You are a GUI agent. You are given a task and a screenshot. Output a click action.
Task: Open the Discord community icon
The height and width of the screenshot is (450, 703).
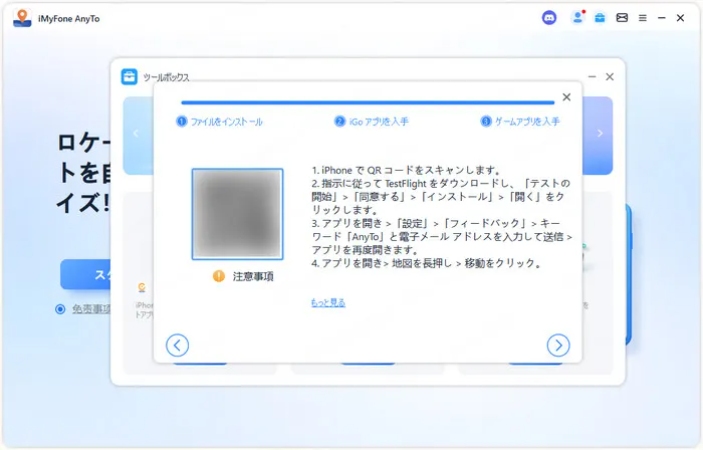(549, 18)
